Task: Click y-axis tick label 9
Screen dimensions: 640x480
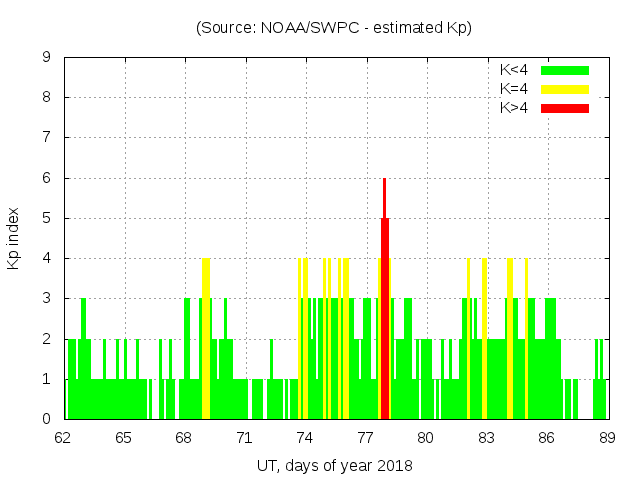Action: click(x=46, y=58)
